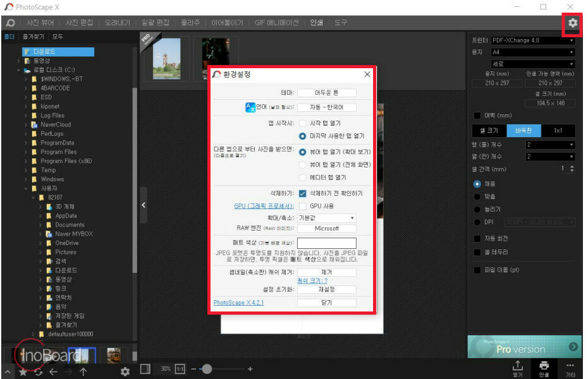588x379 pixels.
Task: Choose 뷰어 탭 열기 (전체 화면) option
Action: click(x=303, y=164)
